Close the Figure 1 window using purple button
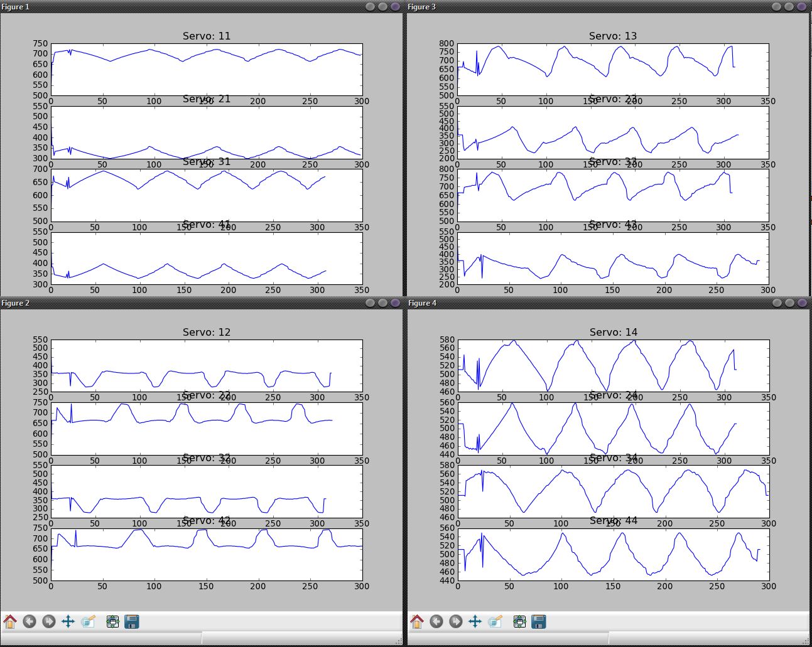 pos(395,6)
